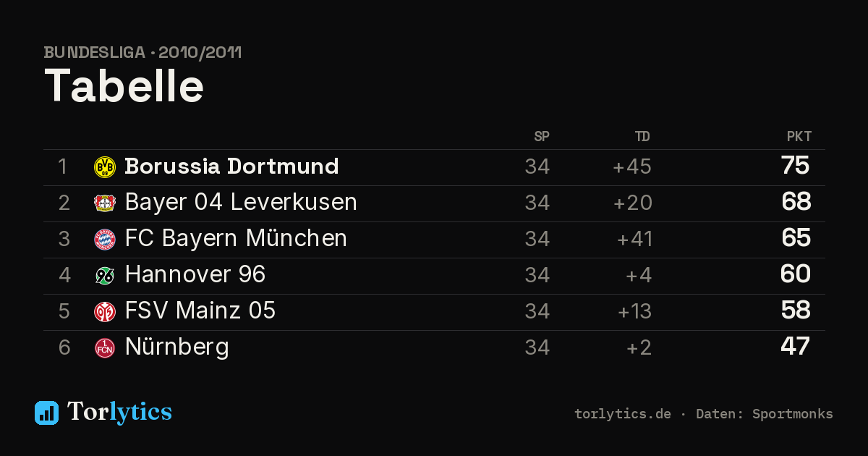Viewport: 868px width, 456px height.
Task: Select the Bayer 04 Leverkusen team name
Action: [241, 203]
